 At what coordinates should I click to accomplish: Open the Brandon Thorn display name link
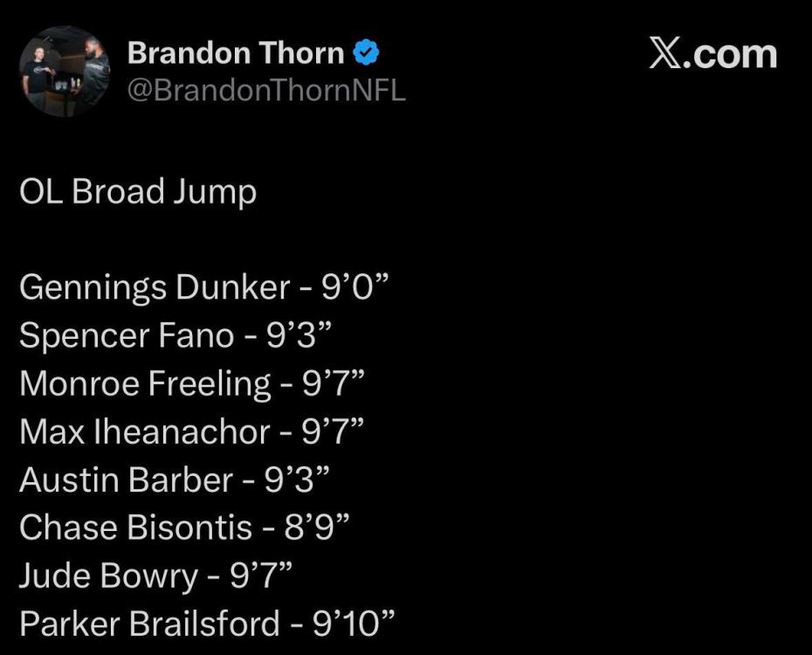point(236,53)
